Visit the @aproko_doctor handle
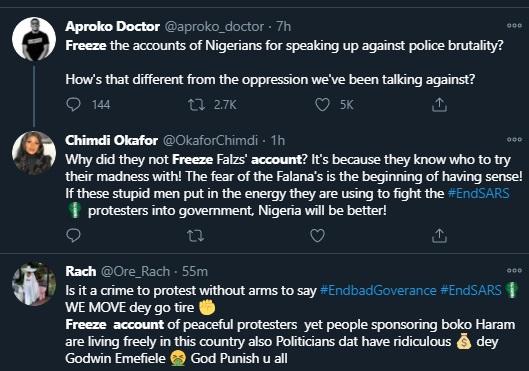Image resolution: width=529 pixels, height=371 pixels. point(214,27)
